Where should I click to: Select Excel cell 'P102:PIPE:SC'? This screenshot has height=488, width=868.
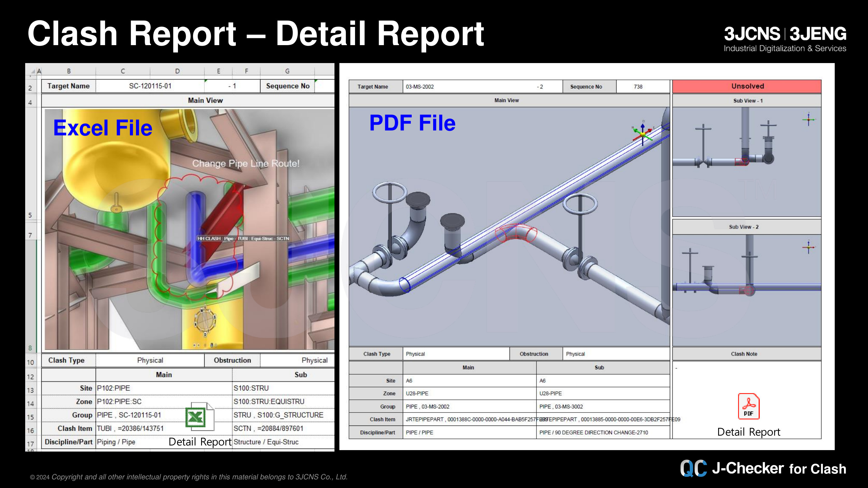[x=164, y=402]
